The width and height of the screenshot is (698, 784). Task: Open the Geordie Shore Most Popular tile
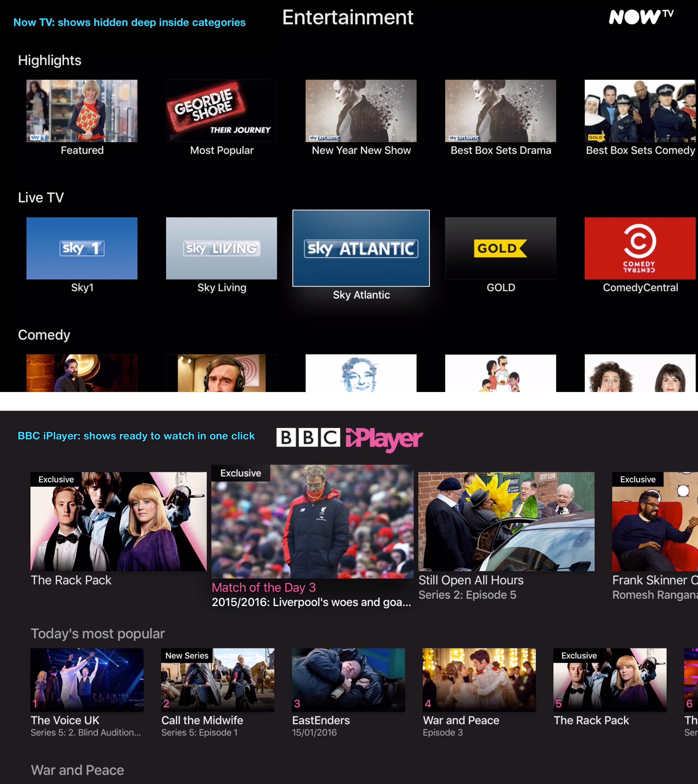pos(221,111)
